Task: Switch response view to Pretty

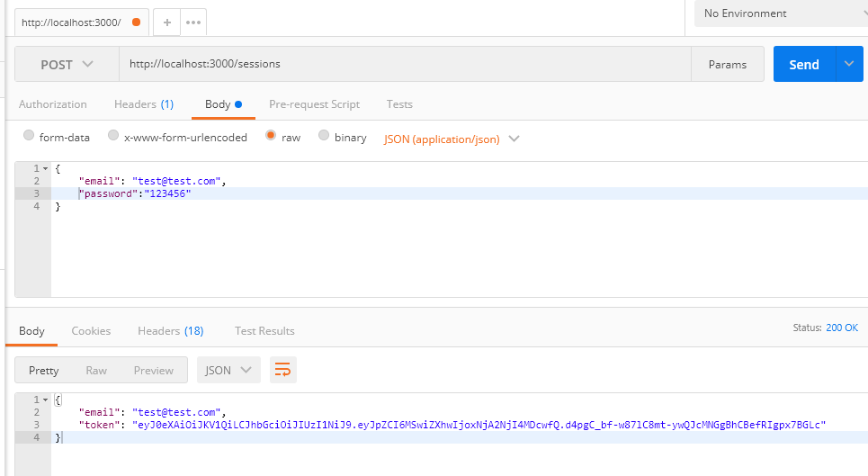Action: click(44, 371)
